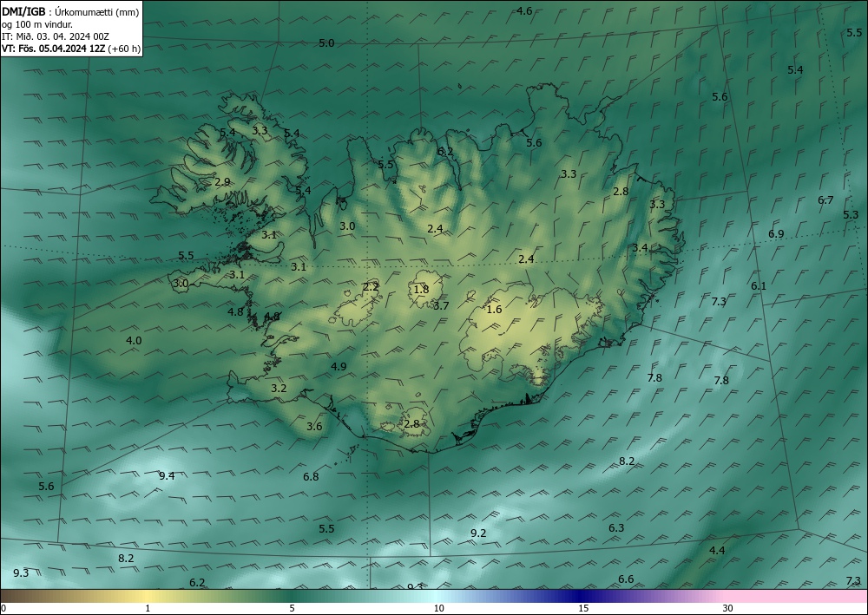Click the 6.9 value over the sea
868x615 pixels.
click(x=776, y=234)
